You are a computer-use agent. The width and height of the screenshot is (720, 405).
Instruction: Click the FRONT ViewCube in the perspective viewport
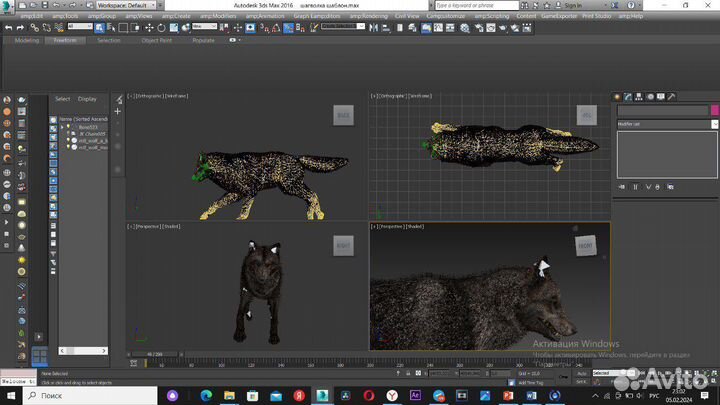[x=584, y=244]
